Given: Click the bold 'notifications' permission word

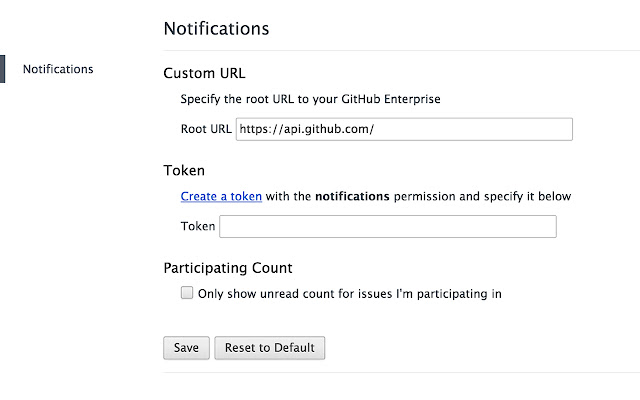Looking at the screenshot, I should point(351,197).
